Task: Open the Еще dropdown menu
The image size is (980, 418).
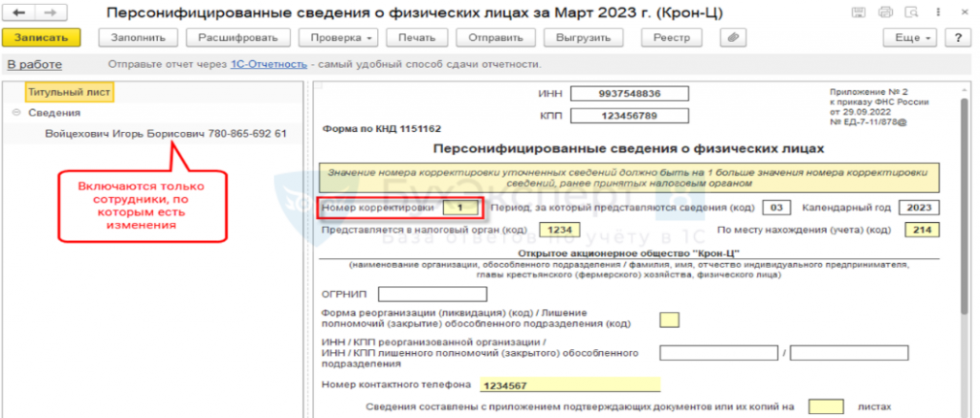Action: [x=912, y=37]
